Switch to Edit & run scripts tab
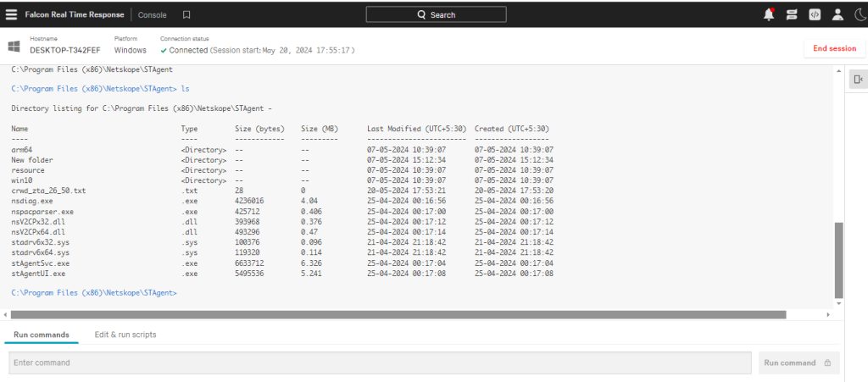The image size is (868, 382). tap(125, 335)
